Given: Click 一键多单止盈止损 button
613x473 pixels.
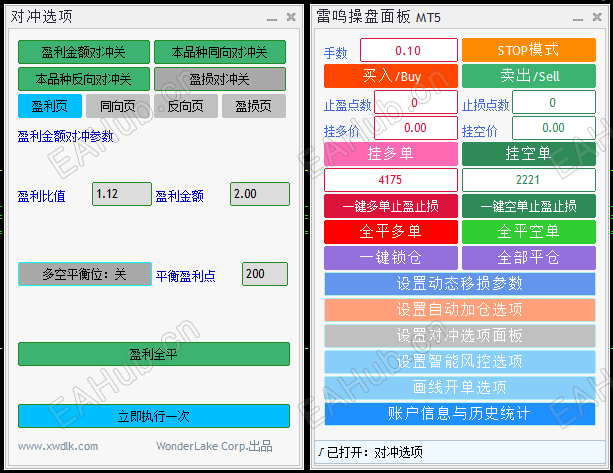Looking at the screenshot, I should 391,206.
